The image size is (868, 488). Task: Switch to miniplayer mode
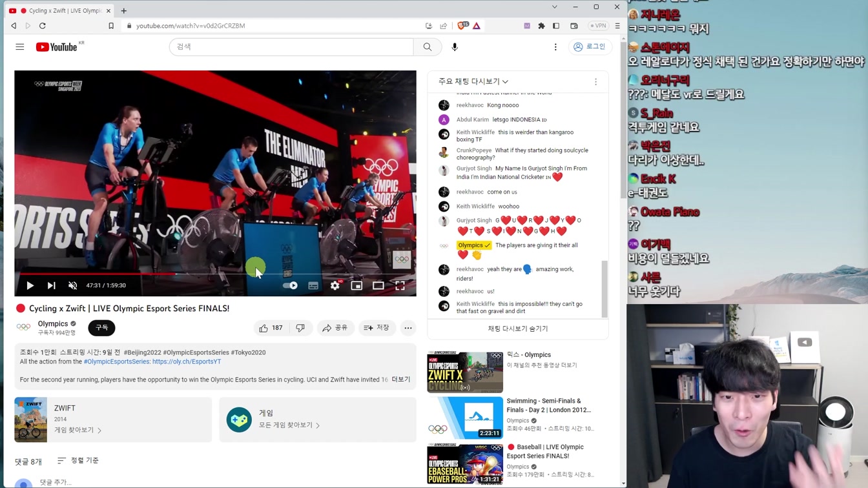pos(356,285)
